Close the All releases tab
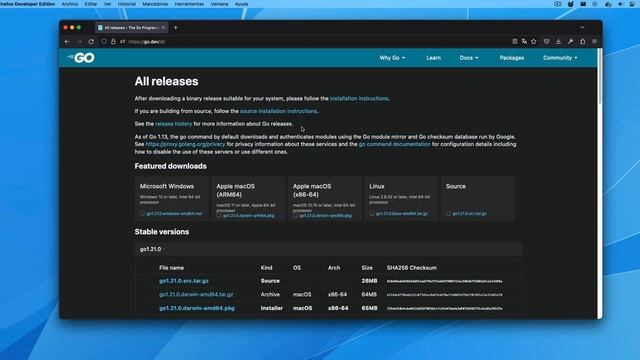The height and width of the screenshot is (360, 640). pyautogui.click(x=163, y=28)
